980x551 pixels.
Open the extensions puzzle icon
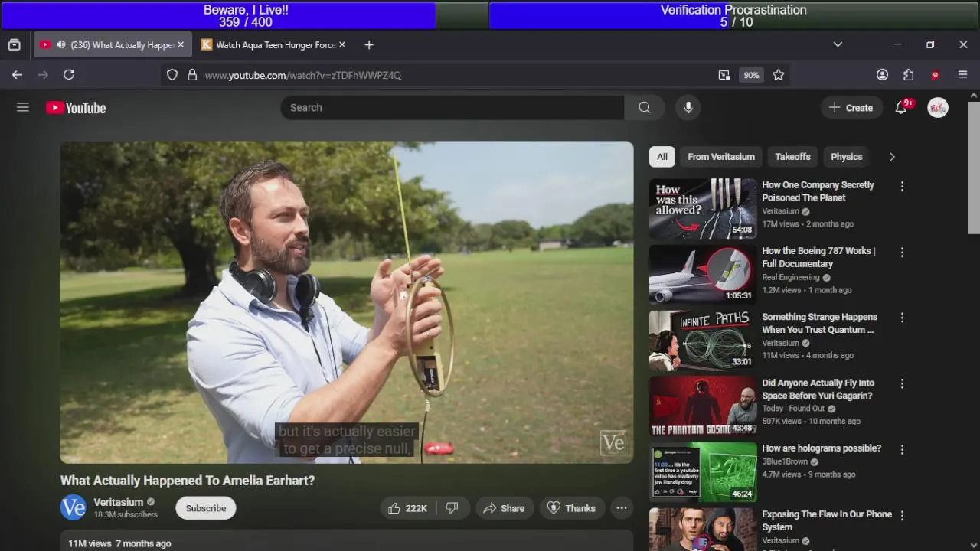(909, 75)
